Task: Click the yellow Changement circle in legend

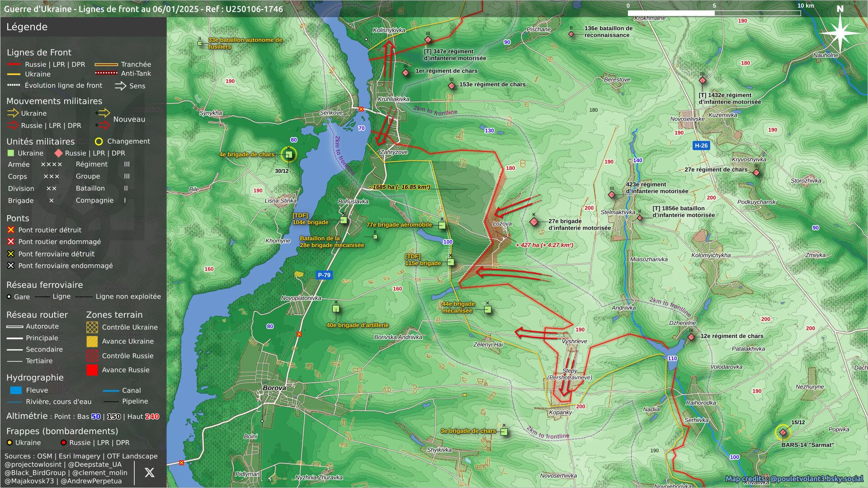Action: click(x=99, y=141)
